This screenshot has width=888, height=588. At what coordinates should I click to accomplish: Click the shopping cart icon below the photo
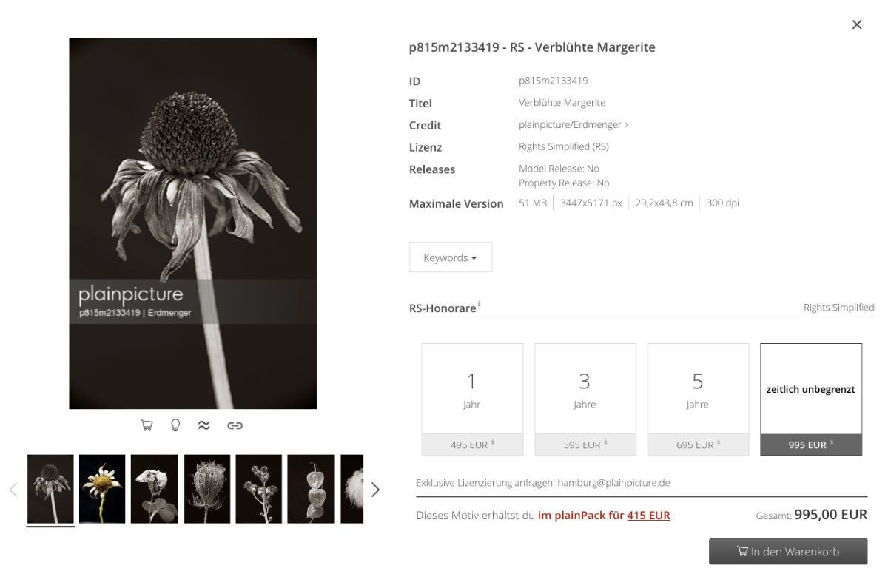[147, 425]
